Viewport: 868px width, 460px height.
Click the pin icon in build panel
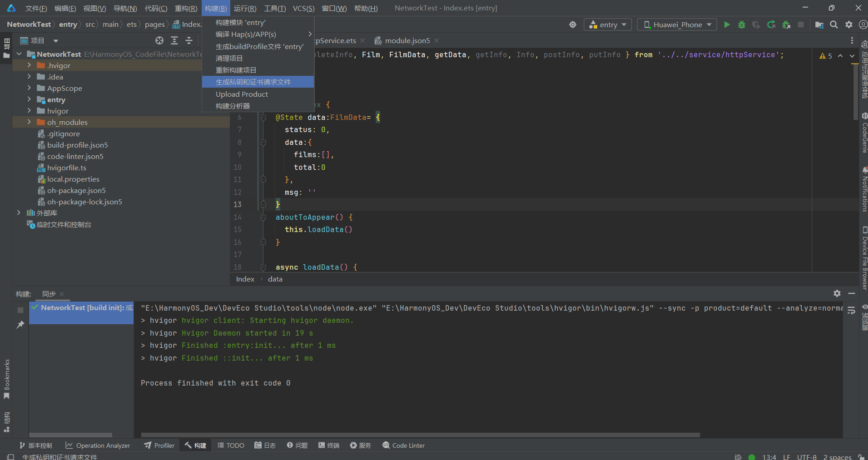[x=20, y=324]
